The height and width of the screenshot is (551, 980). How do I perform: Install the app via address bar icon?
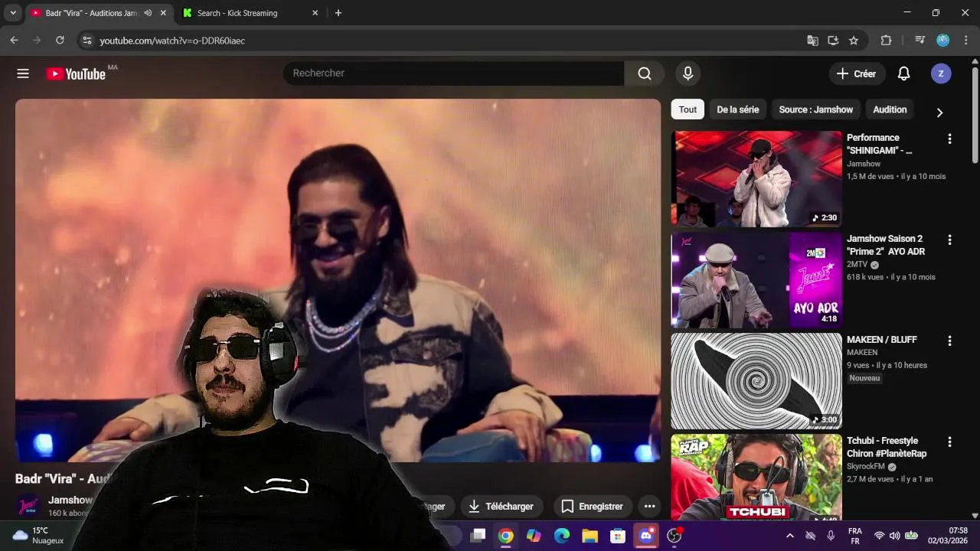click(x=833, y=41)
